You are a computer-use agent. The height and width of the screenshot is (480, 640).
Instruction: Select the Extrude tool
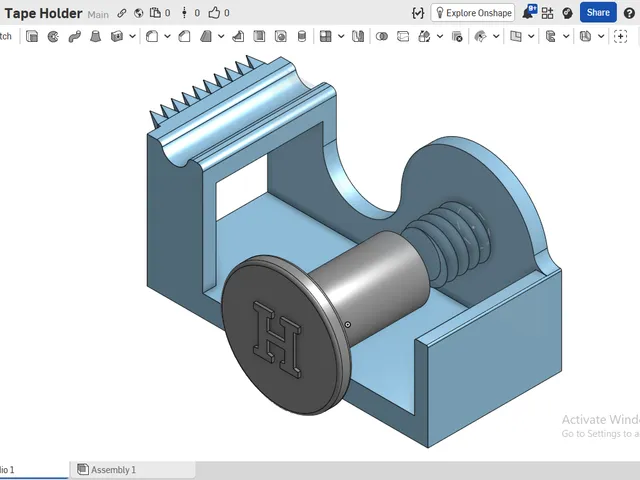32,37
